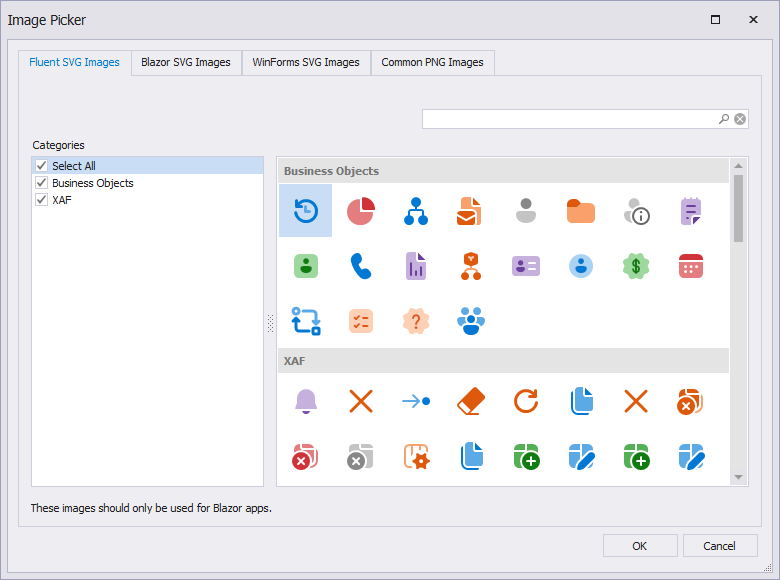Open the WinForms SVG Images tab
The width and height of the screenshot is (780, 580).
pyautogui.click(x=306, y=62)
